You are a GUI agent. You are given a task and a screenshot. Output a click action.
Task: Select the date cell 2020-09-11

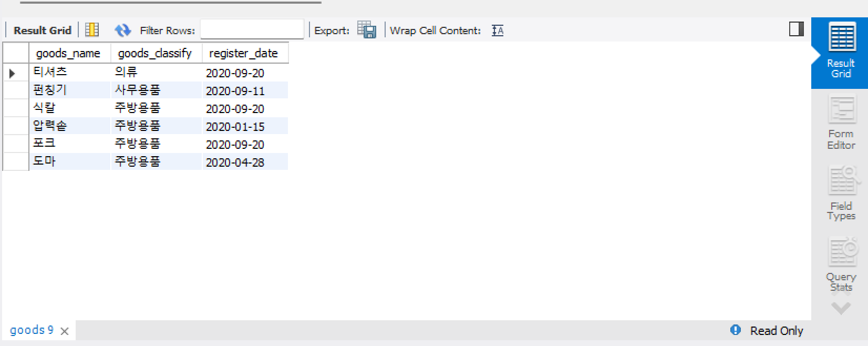[245, 90]
